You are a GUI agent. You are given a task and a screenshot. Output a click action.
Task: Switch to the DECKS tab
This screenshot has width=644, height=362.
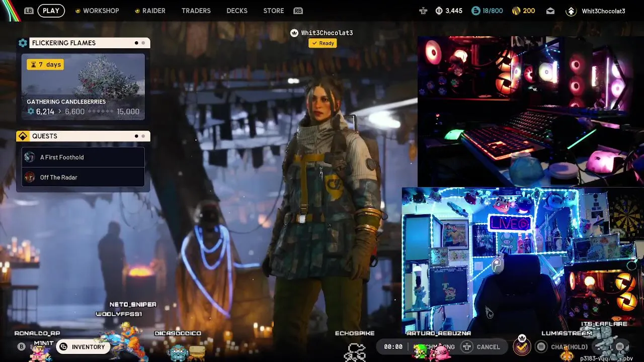coord(237,11)
